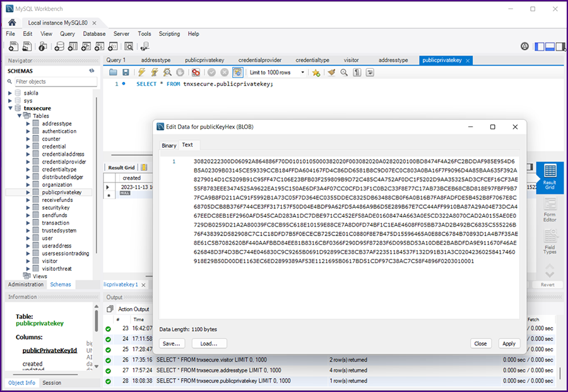This screenshot has width=568, height=392.
Task: Open the home screen tab
Action: [x=12, y=23]
